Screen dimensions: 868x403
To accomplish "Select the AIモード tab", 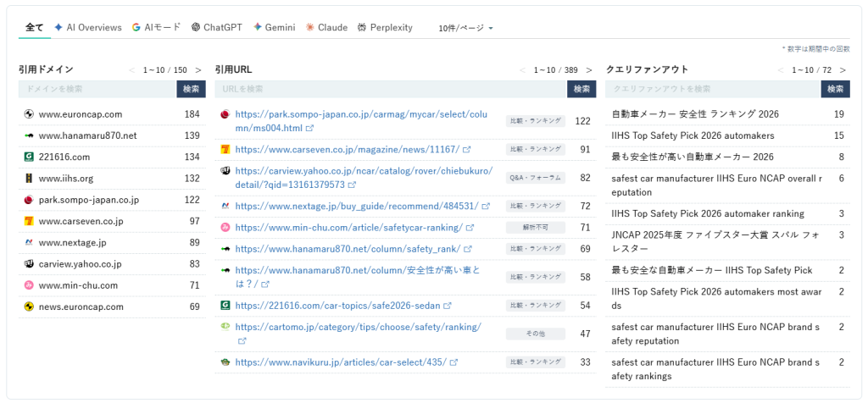I will (156, 28).
